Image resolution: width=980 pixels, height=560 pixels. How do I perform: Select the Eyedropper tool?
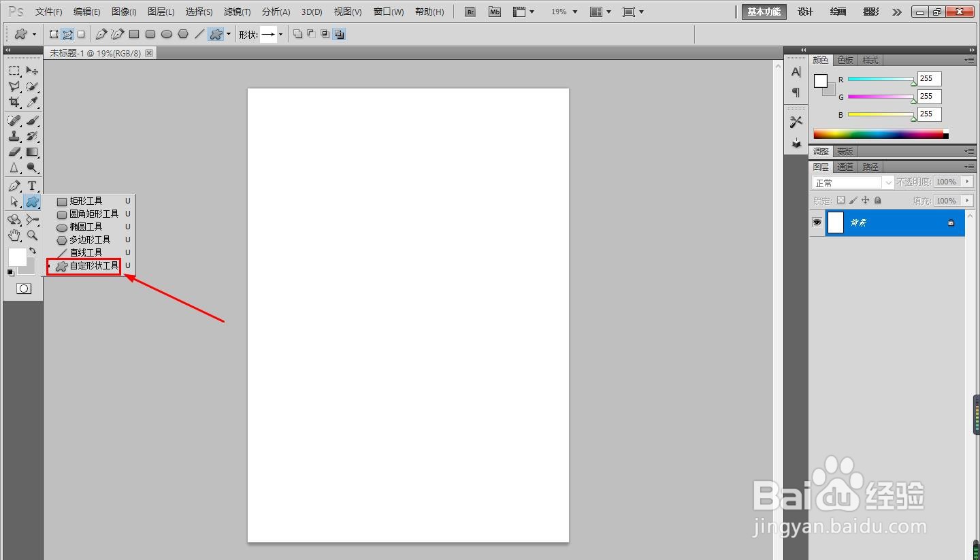(x=32, y=102)
